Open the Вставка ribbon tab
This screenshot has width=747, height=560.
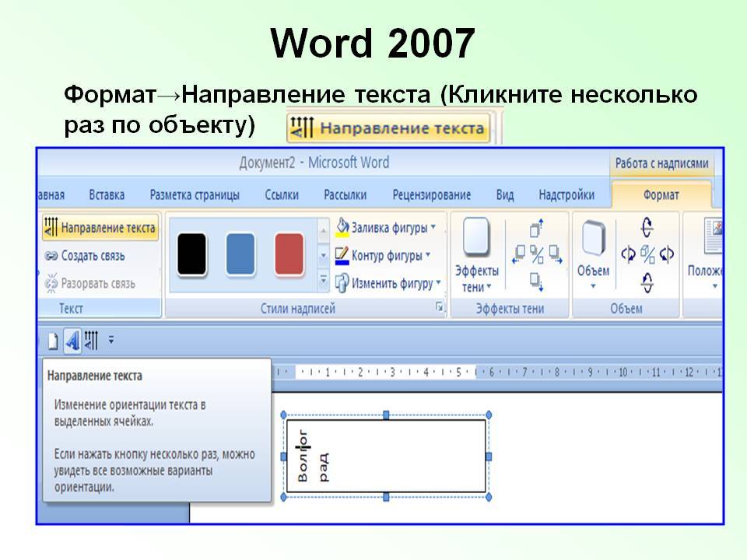[x=107, y=194]
